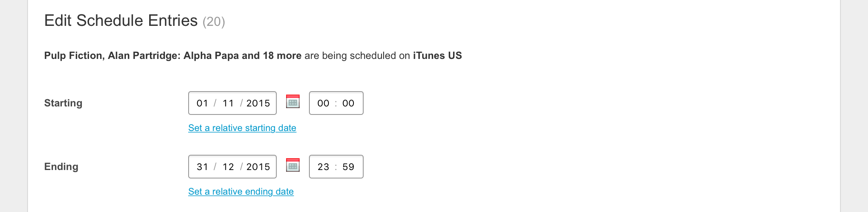The height and width of the screenshot is (212, 868).
Task: Click the 'Starting' field label
Action: [x=63, y=103]
